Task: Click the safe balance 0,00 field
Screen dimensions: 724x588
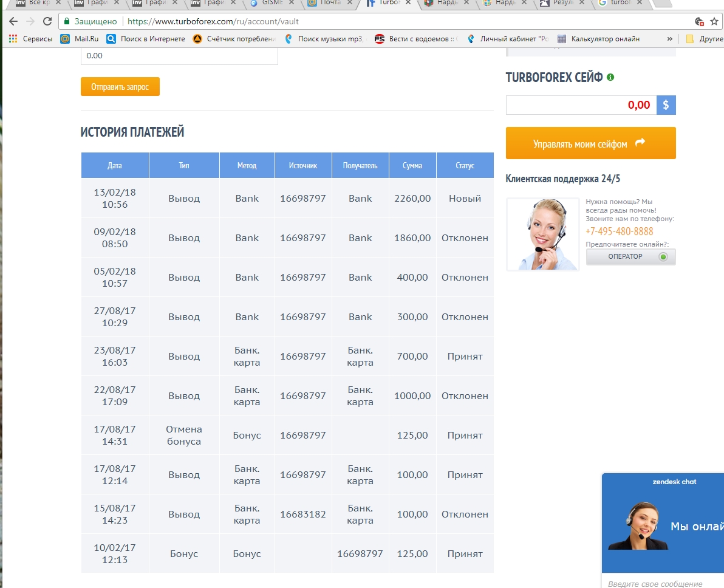Action: coord(581,105)
